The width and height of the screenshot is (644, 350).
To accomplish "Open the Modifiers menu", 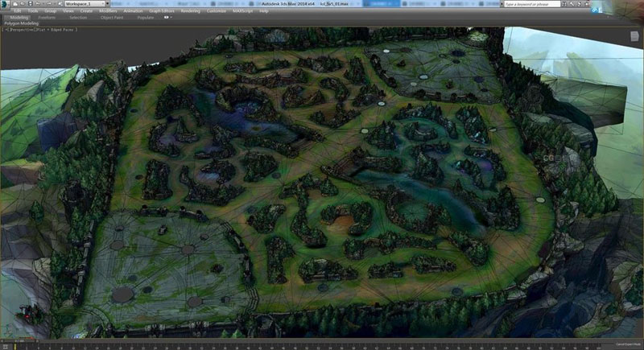I will (108, 11).
